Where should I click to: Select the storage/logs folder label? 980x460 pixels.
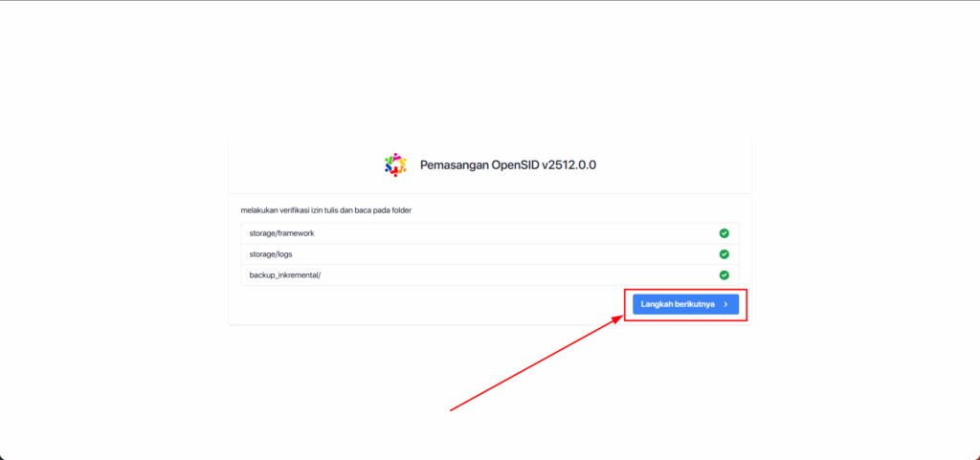(272, 254)
